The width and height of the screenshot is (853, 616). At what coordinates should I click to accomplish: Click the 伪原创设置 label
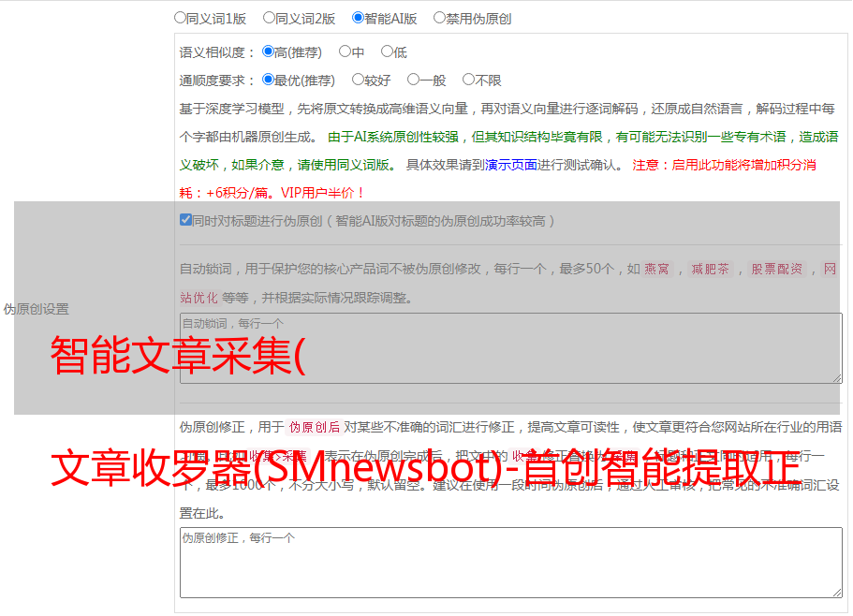36,309
